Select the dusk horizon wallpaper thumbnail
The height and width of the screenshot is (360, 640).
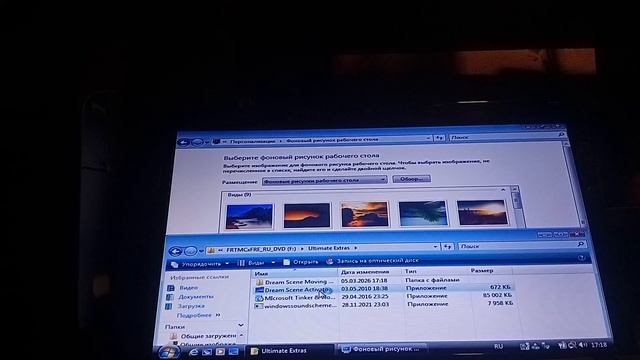pyautogui.click(x=482, y=212)
